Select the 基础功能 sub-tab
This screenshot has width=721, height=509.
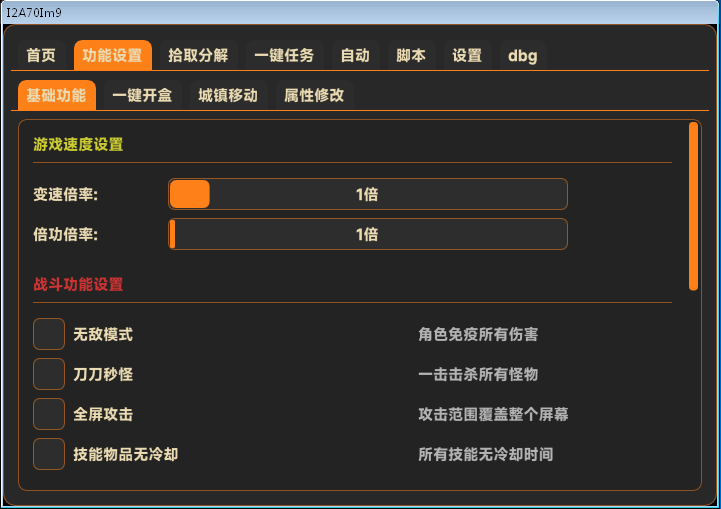(x=57, y=95)
